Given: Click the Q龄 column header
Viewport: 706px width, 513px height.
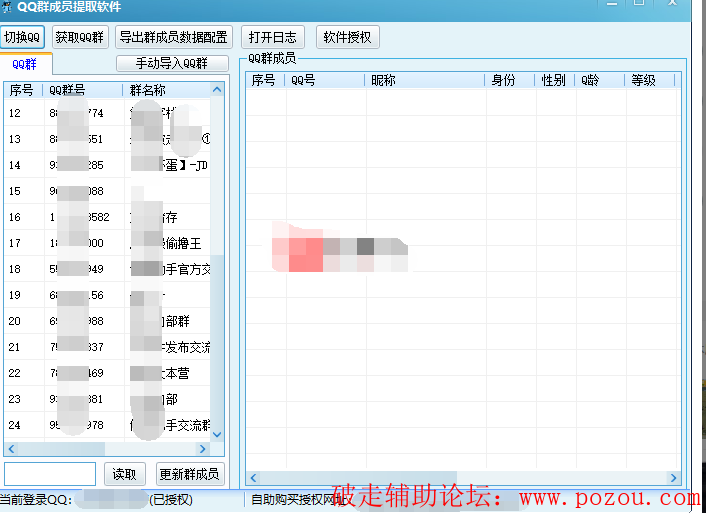Looking at the screenshot, I should click(x=600, y=80).
